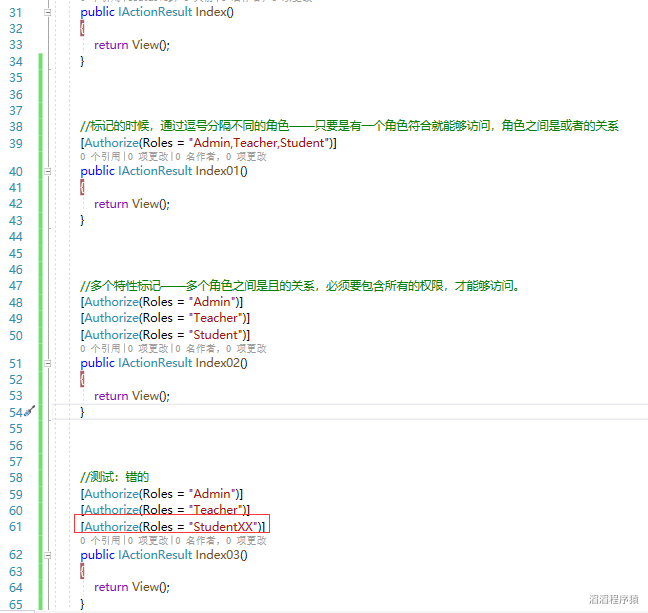Image resolution: width=648 pixels, height=613 pixels.
Task: Click CodeLens references above Index02
Action: click(x=100, y=348)
